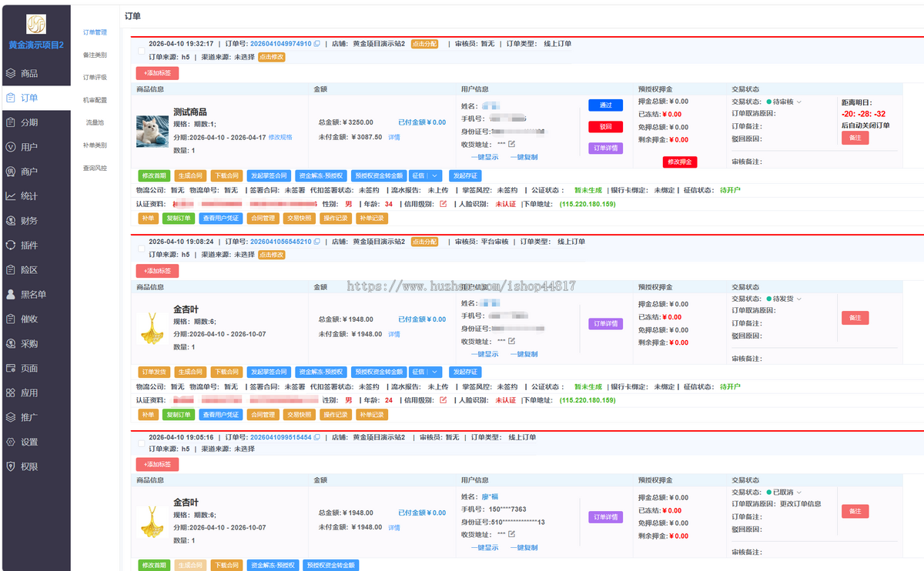Click the red 修改押金 button

point(680,162)
